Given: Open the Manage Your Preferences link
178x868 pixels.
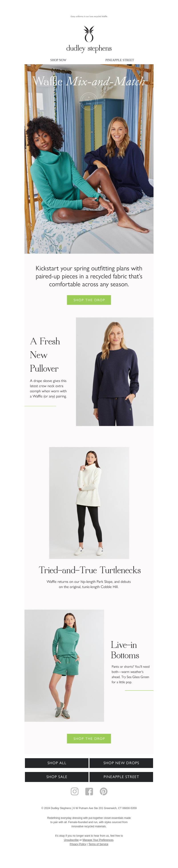Looking at the screenshot, I should click(x=98, y=840).
